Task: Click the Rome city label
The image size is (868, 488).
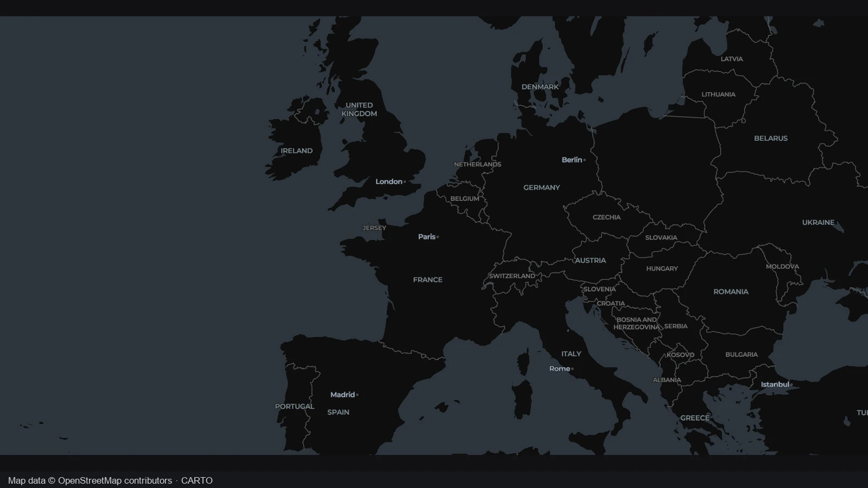Action: (560, 369)
